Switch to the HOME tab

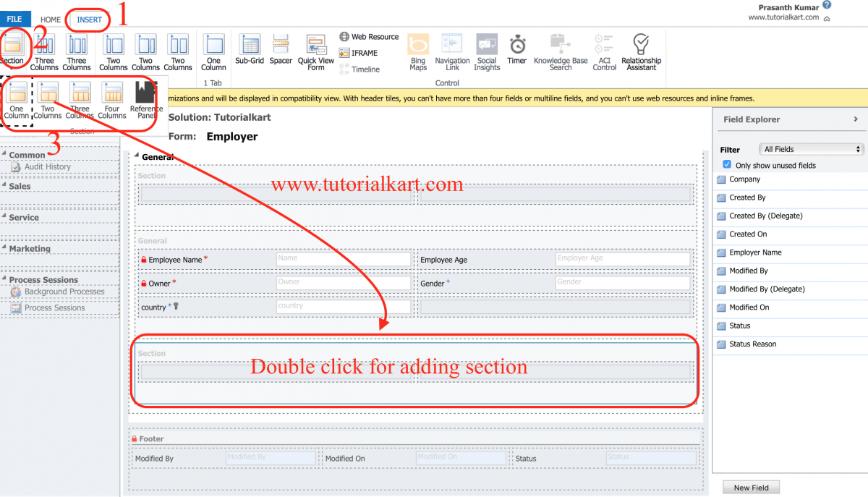point(50,20)
